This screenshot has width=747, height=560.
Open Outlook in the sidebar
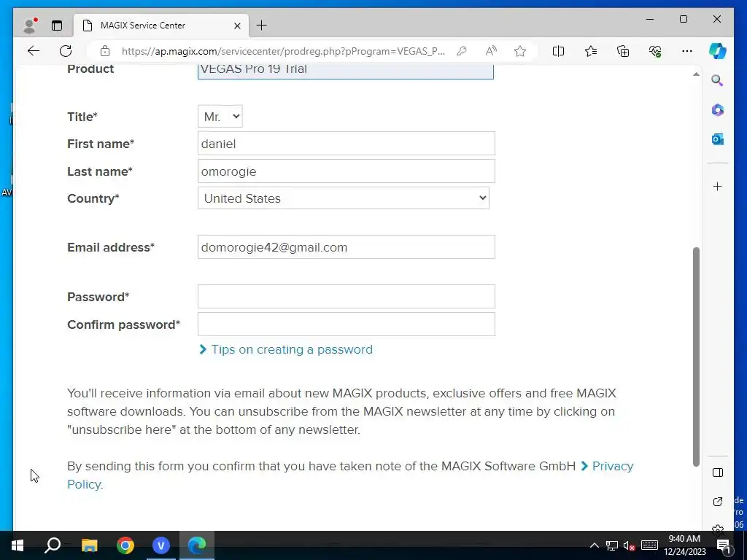tap(718, 139)
